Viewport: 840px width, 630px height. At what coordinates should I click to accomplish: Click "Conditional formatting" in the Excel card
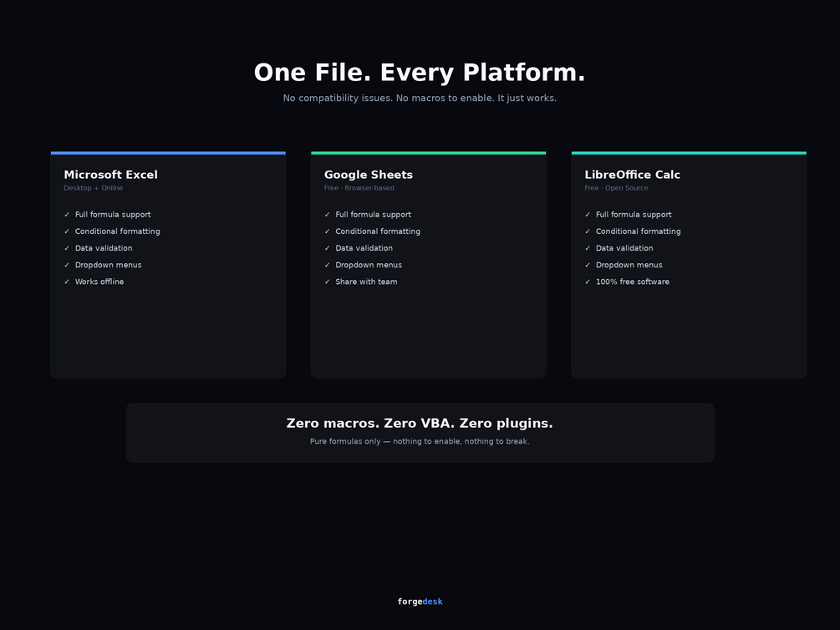[117, 231]
